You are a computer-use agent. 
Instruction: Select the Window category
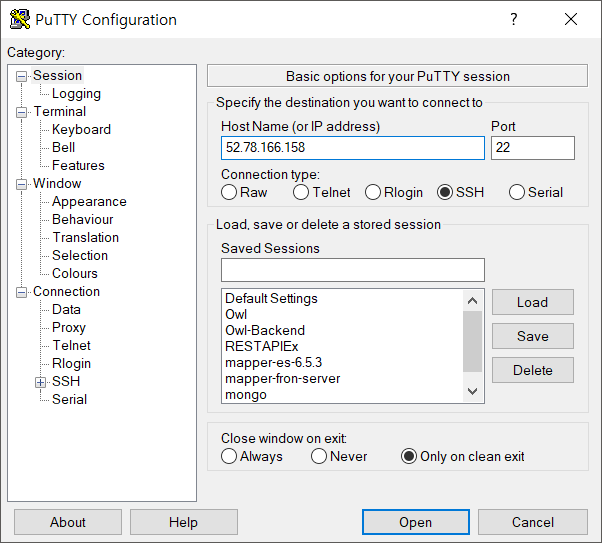[x=57, y=184]
